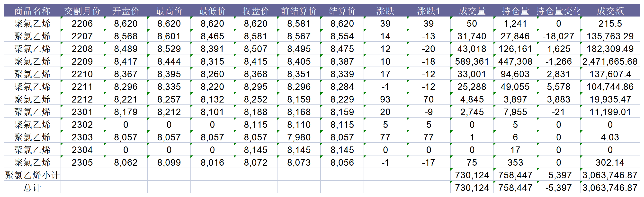Select the volume cell 589,361
The image size is (644, 197).
pos(472,61)
